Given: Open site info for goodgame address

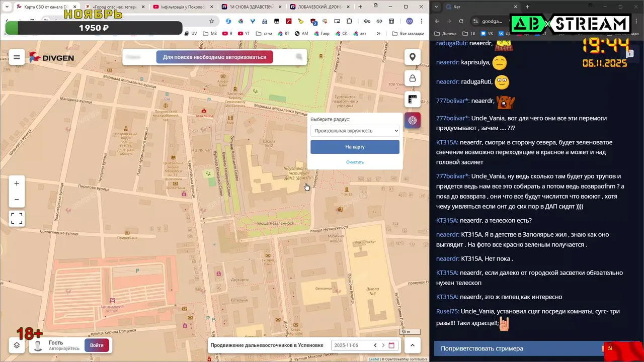Looking at the screenshot, I should [475, 21].
